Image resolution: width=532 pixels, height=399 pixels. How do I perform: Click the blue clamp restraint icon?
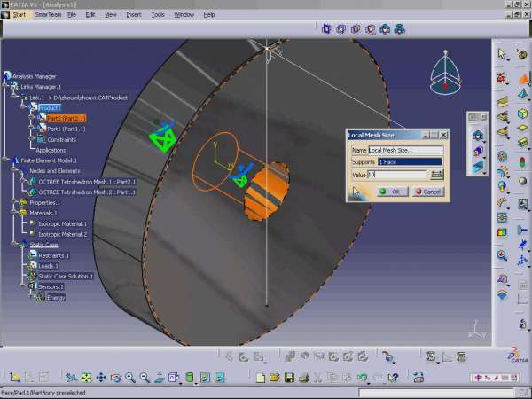[x=523, y=231]
